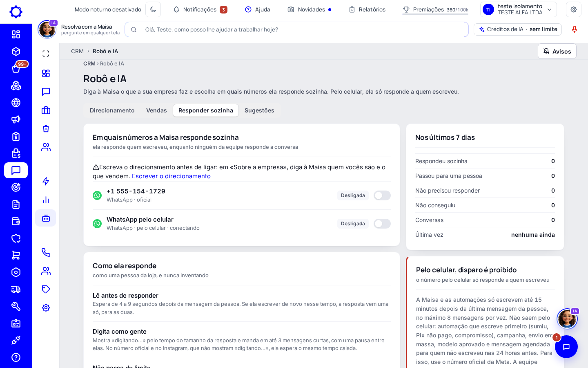Open lightning bolt automations icon
Image resolution: width=588 pixels, height=368 pixels.
point(46,181)
